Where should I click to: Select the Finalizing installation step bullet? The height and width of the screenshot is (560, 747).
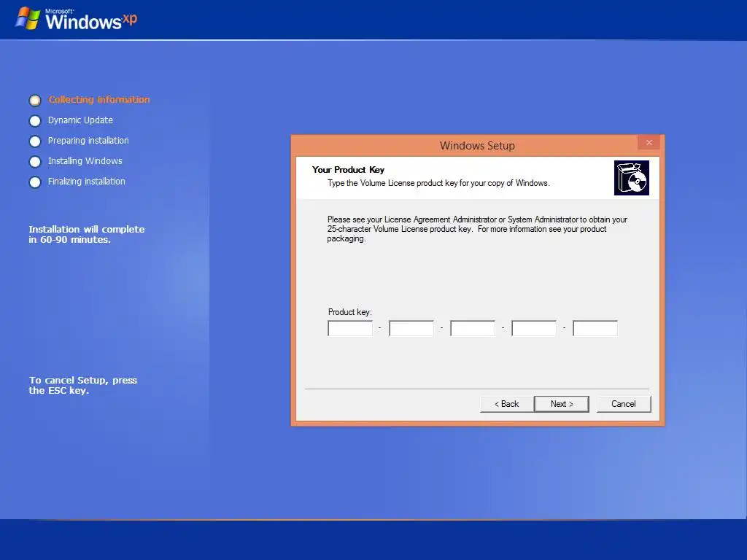(35, 182)
